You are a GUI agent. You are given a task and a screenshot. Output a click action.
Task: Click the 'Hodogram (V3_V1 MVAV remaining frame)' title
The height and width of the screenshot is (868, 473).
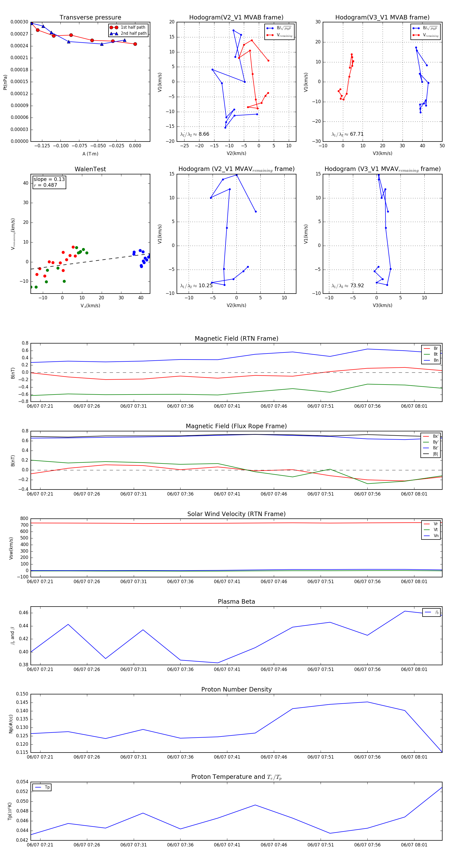[x=382, y=169]
